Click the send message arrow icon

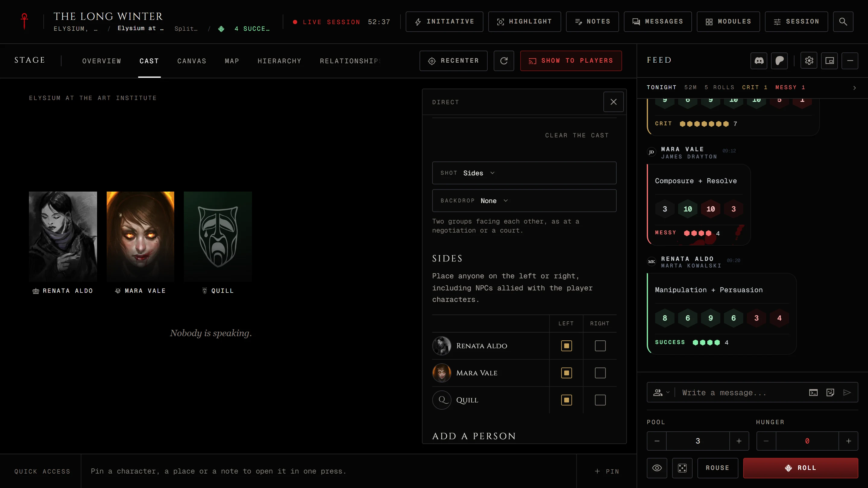[847, 392]
